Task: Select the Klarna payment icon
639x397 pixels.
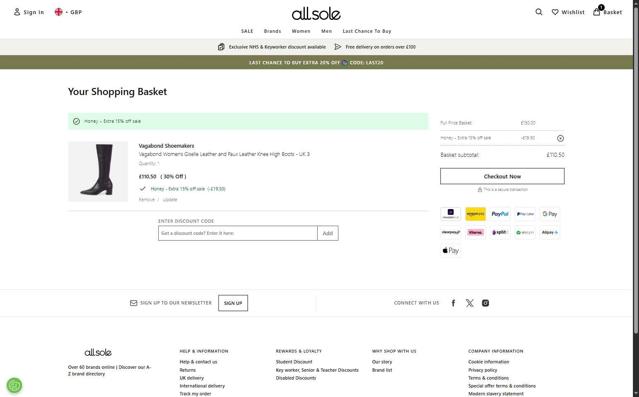Action: click(476, 232)
